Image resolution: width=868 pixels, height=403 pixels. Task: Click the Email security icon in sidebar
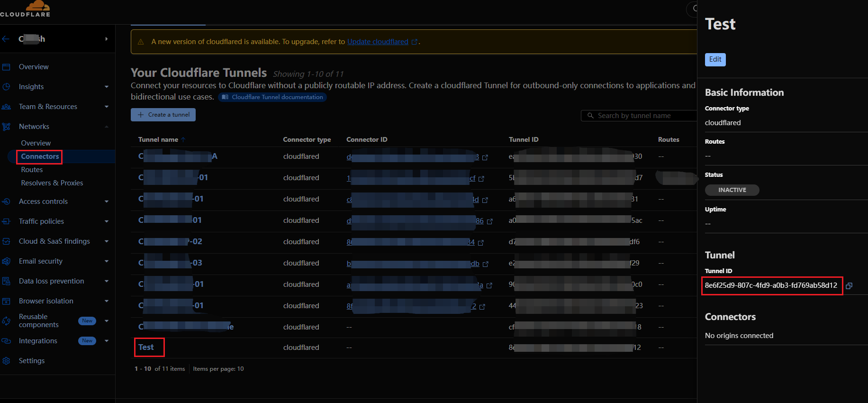(x=6, y=261)
